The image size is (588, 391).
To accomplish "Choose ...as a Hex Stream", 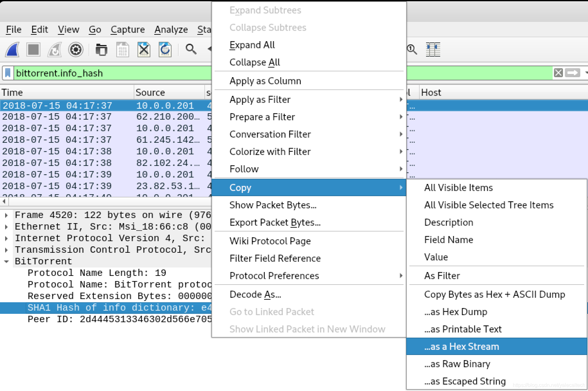I will coord(496,347).
